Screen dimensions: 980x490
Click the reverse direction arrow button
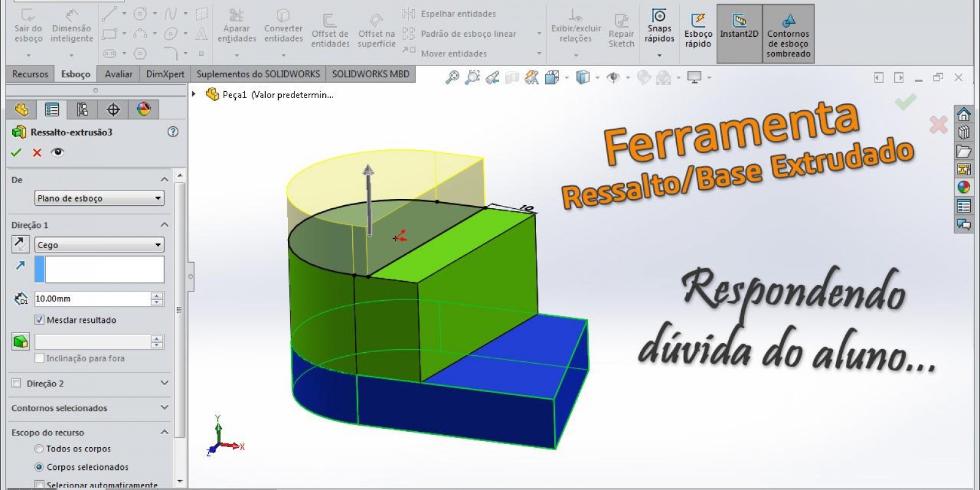pyautogui.click(x=20, y=244)
